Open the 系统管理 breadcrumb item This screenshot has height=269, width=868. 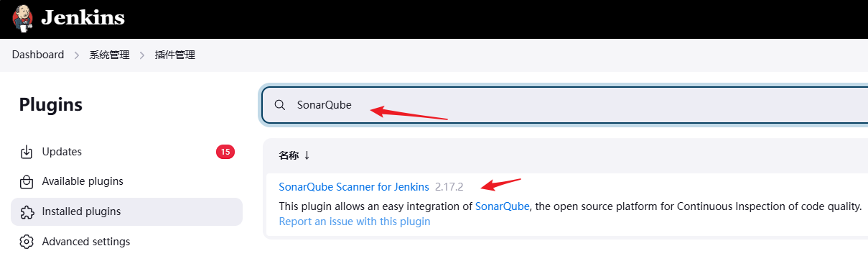pyautogui.click(x=110, y=55)
